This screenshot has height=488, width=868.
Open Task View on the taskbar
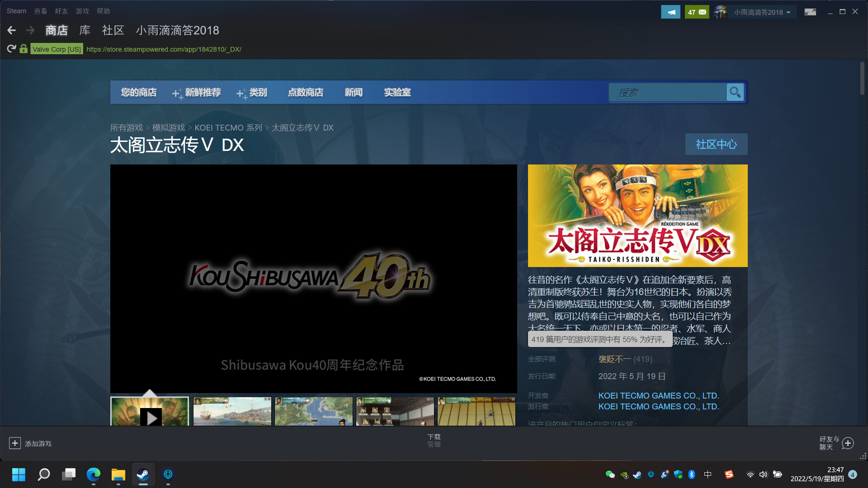pyautogui.click(x=69, y=474)
